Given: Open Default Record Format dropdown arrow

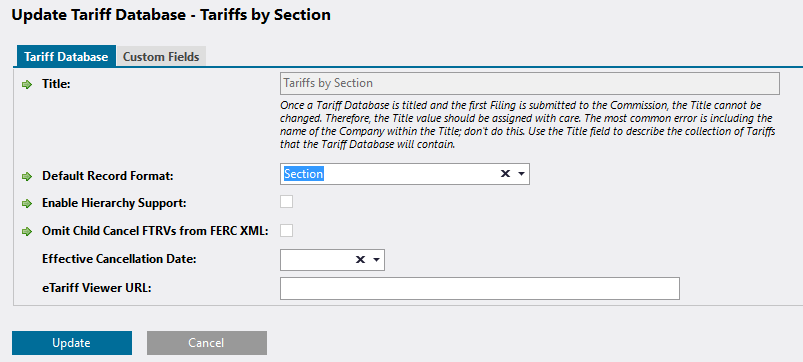Looking at the screenshot, I should click(x=521, y=174).
